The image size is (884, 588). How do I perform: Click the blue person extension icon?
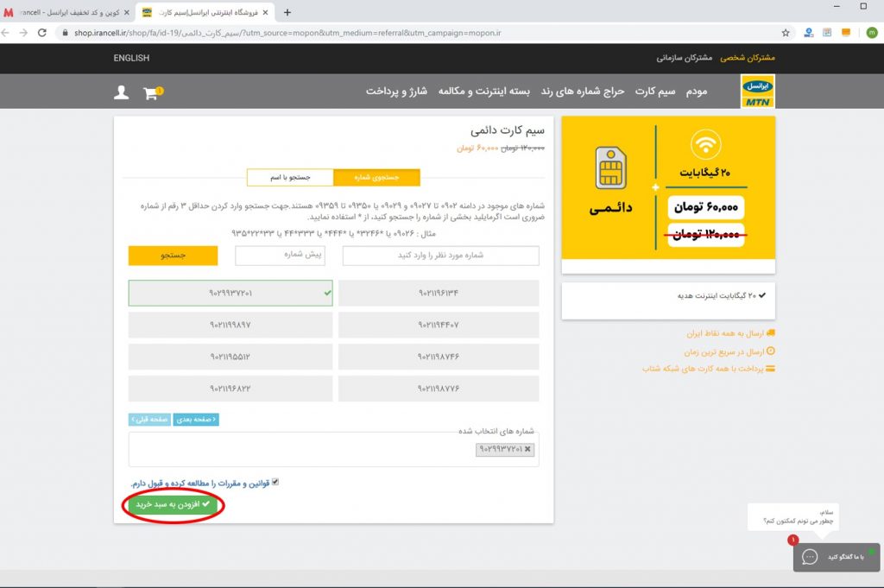coord(808,33)
